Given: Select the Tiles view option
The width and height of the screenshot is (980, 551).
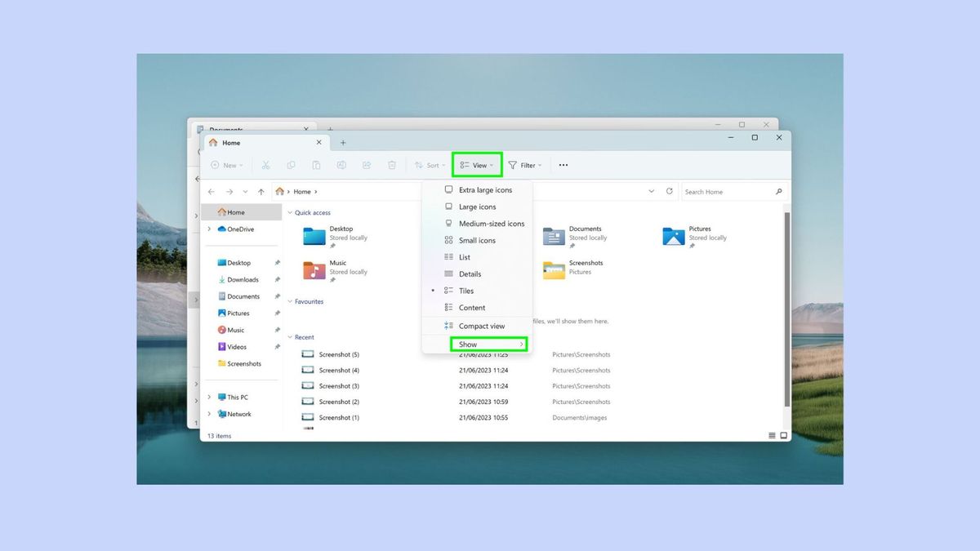Looking at the screenshot, I should (x=465, y=291).
